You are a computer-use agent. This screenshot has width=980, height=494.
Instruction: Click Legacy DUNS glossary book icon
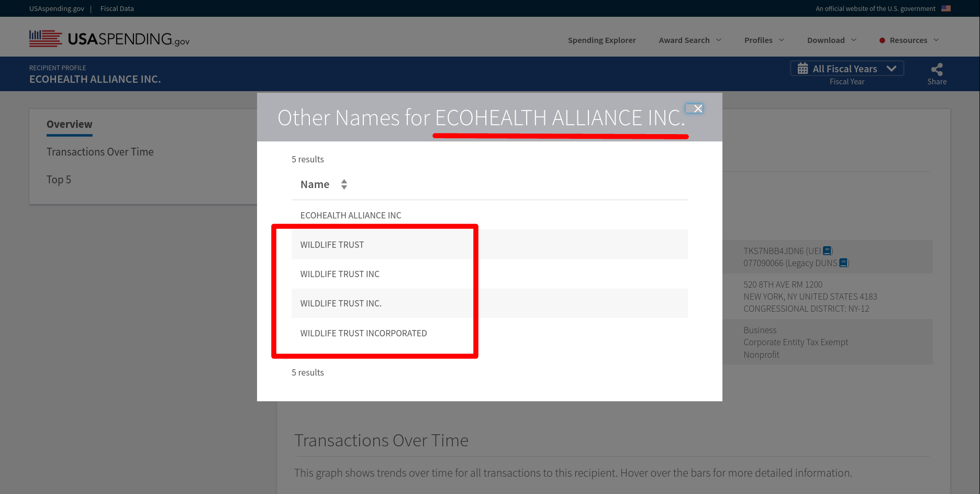pyautogui.click(x=843, y=263)
